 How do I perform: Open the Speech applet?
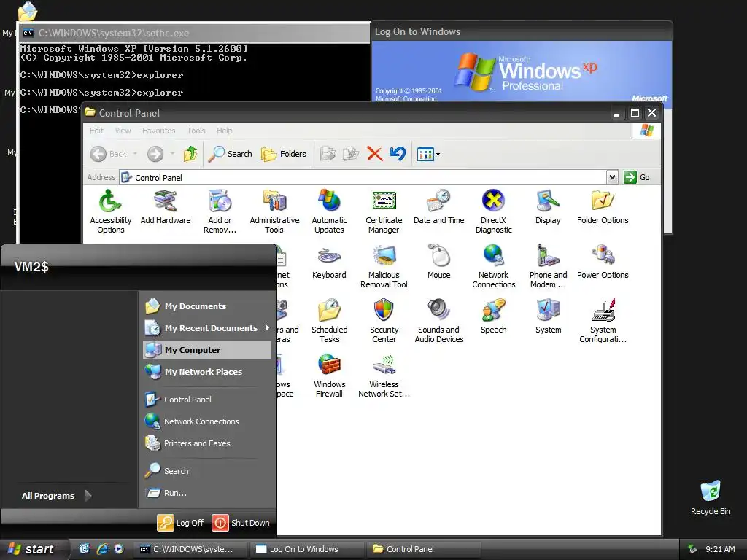pos(494,316)
